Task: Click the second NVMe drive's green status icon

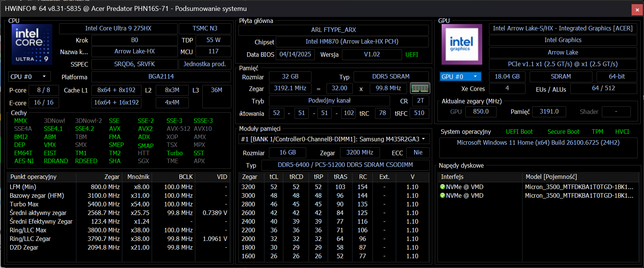Action: pyautogui.click(x=442, y=195)
